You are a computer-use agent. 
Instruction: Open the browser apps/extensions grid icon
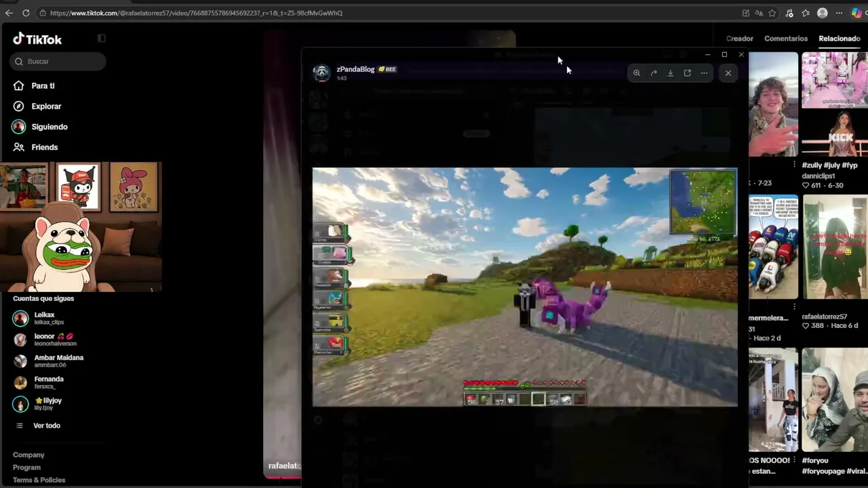click(746, 13)
